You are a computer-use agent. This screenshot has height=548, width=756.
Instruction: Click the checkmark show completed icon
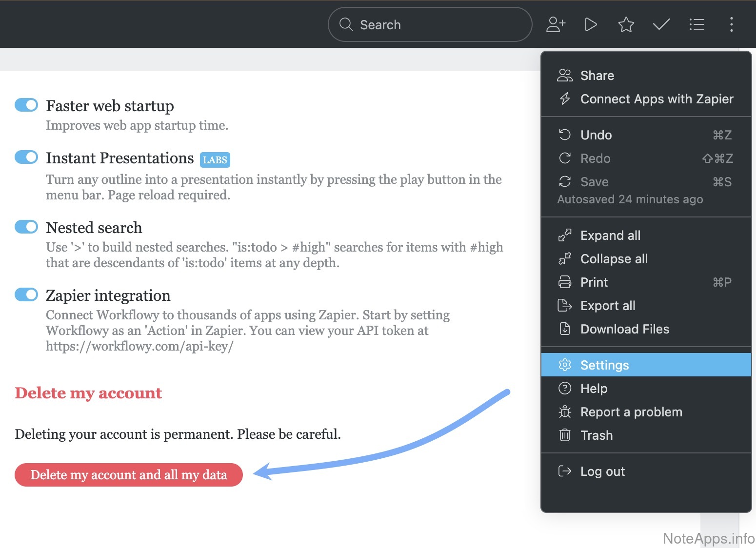661,24
